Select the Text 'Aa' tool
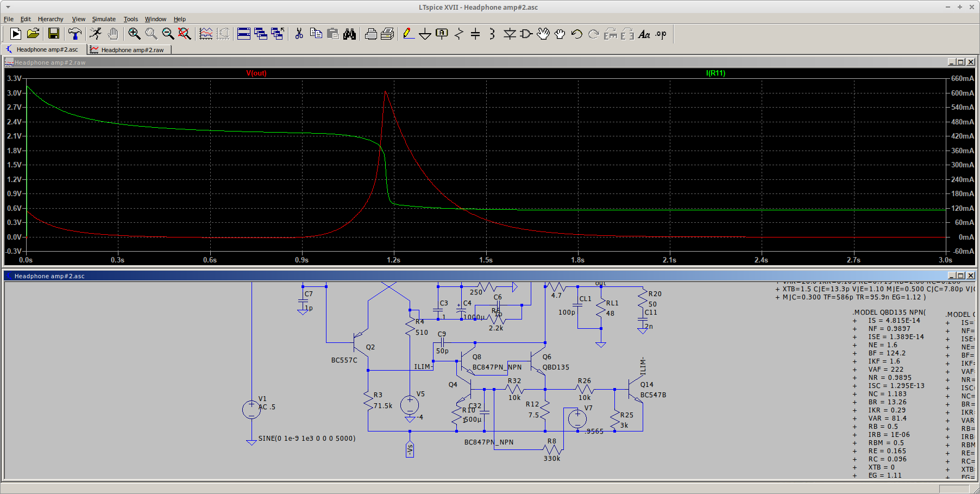Image resolution: width=980 pixels, height=494 pixels. coord(644,34)
